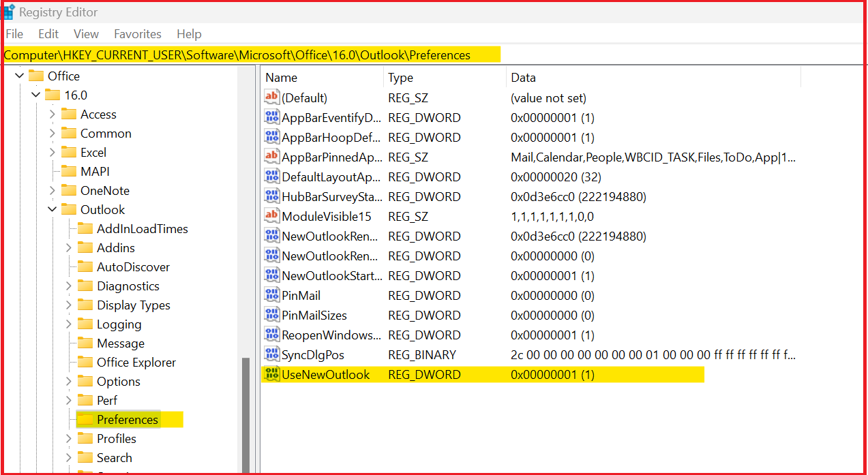
Task: Open the Favorites menu
Action: [137, 33]
